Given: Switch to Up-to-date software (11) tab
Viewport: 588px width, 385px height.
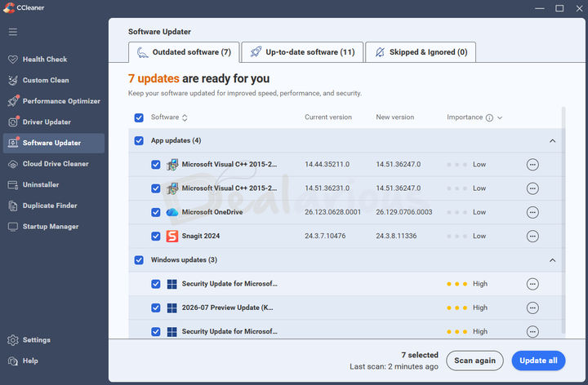Looking at the screenshot, I should [303, 52].
